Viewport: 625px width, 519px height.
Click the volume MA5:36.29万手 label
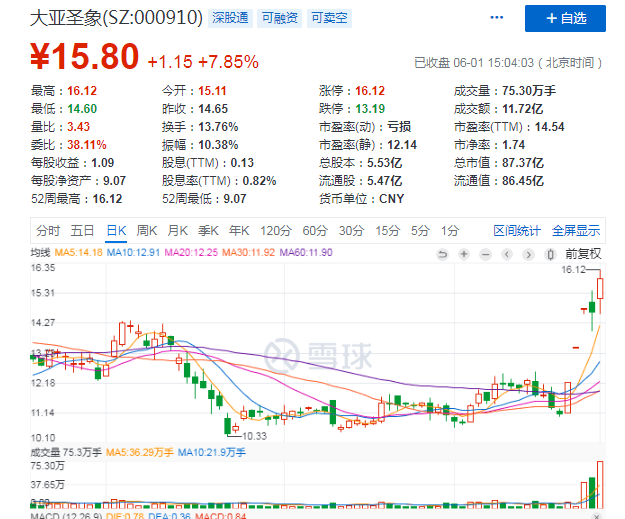point(140,452)
